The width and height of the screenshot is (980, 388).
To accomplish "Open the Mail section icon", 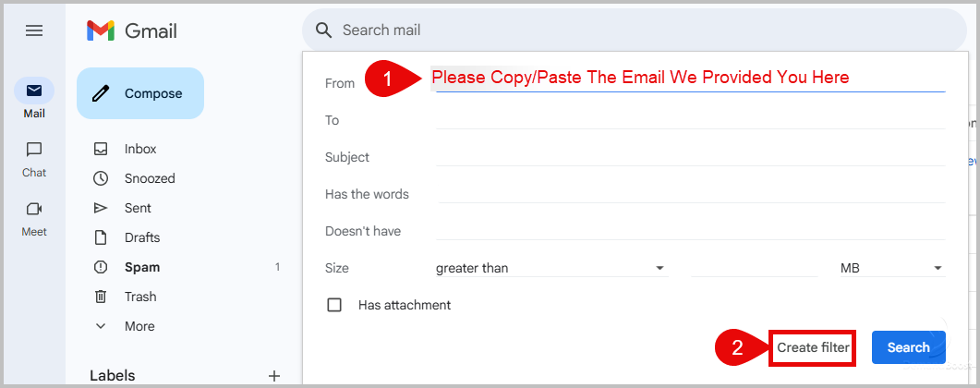I will 34,91.
